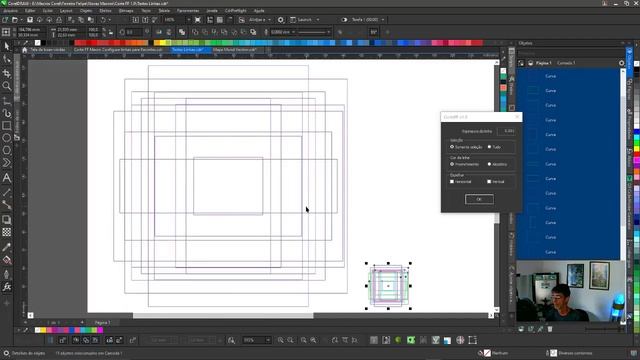Click the 'Espessura da linha' input field
640x360 pixels.
click(x=506, y=131)
